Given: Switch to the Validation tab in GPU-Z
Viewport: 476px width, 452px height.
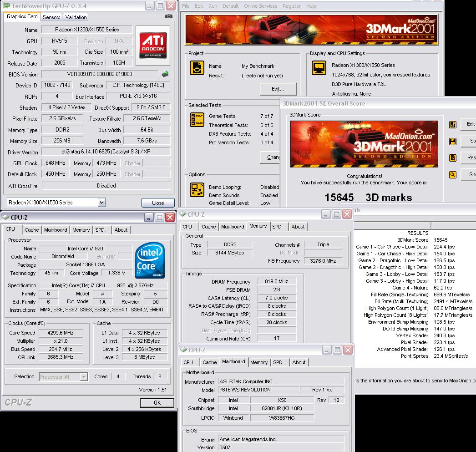Looking at the screenshot, I should [x=76, y=17].
